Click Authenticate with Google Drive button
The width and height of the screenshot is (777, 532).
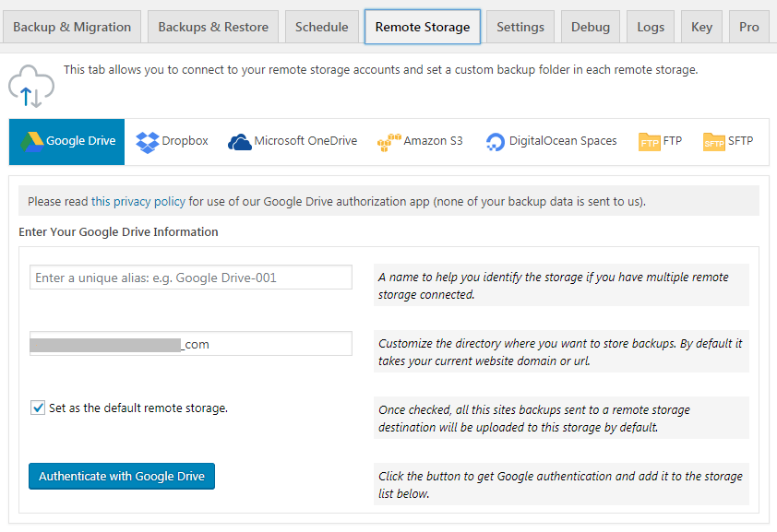(x=122, y=476)
